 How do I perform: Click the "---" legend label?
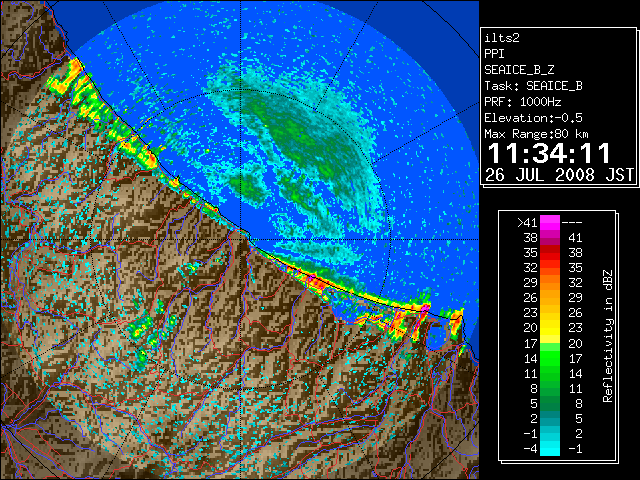click(572, 223)
